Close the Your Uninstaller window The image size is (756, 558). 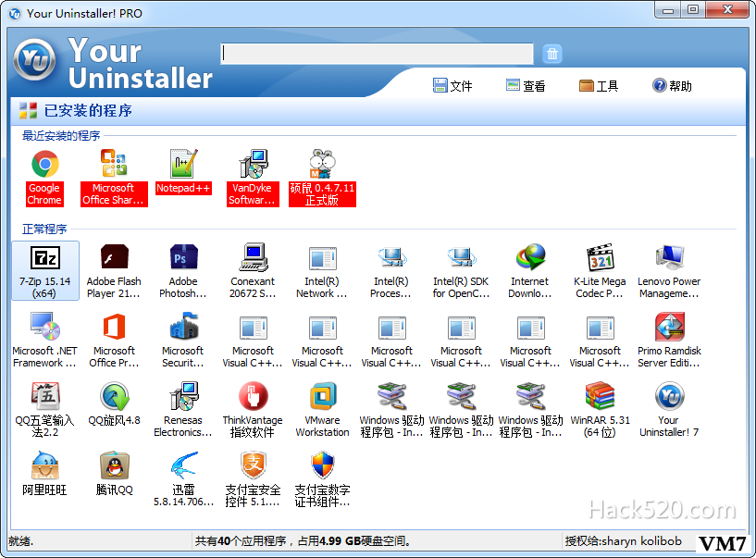coord(727,10)
